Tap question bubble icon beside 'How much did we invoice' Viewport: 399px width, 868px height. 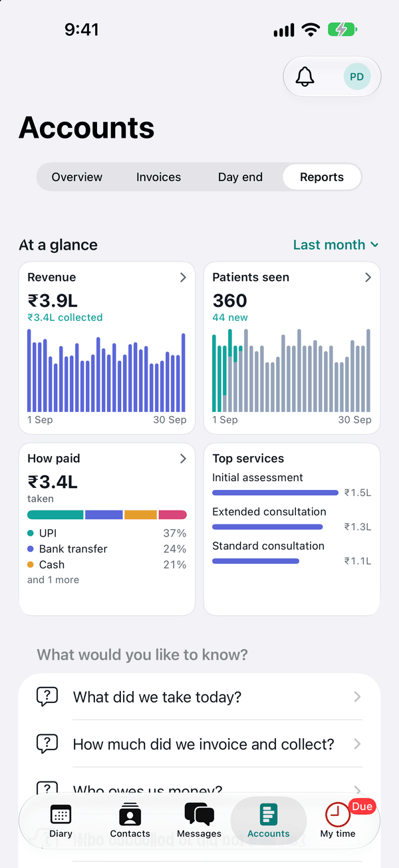47,744
